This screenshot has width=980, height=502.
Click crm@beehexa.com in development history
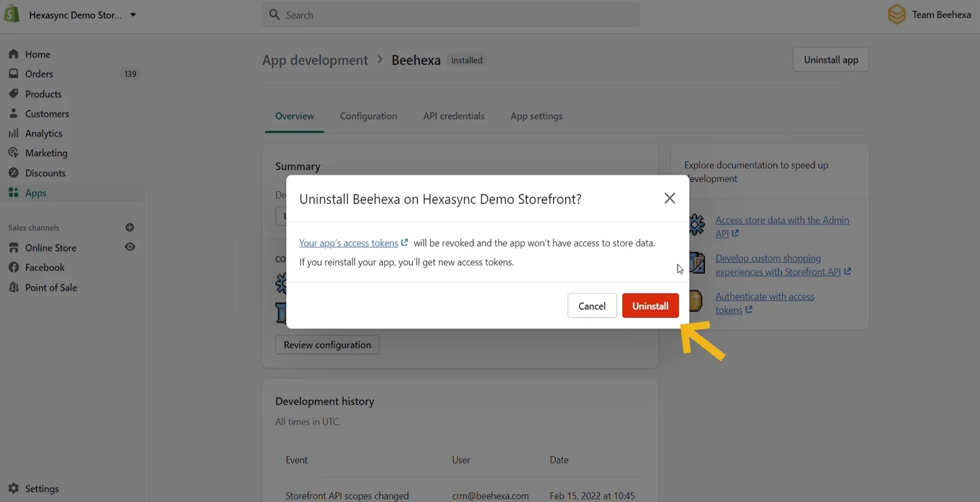490,496
